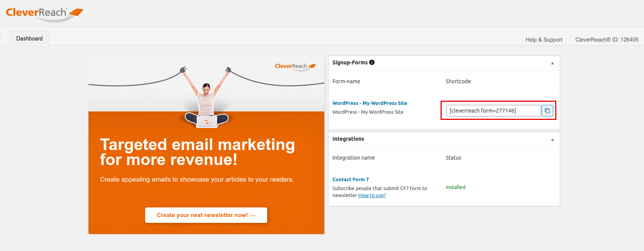Click the CleverReach ID 126405 label
The height and width of the screenshot is (251, 644).
pyautogui.click(x=607, y=40)
